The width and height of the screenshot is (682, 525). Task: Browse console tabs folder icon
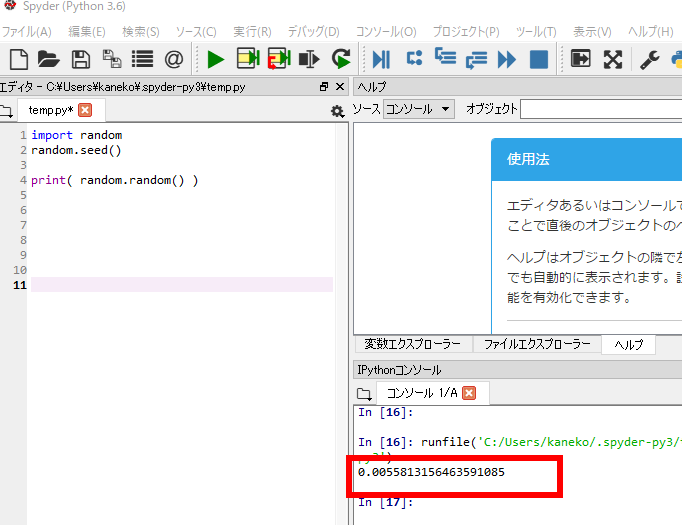364,394
